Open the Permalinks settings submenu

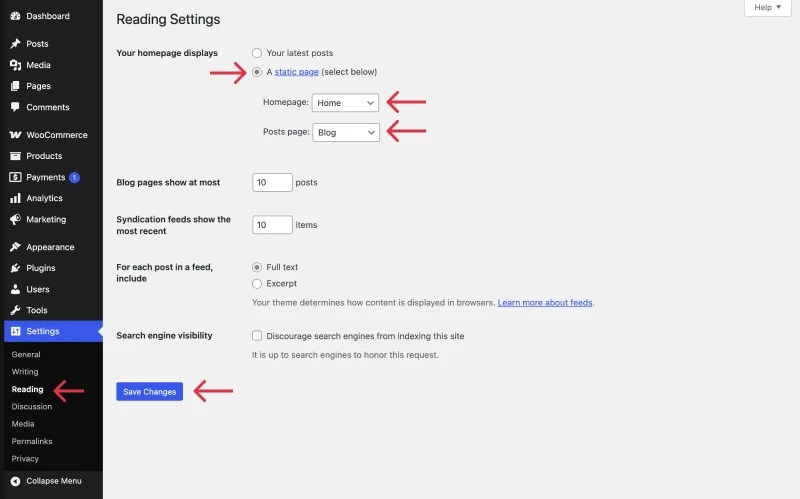[32, 441]
